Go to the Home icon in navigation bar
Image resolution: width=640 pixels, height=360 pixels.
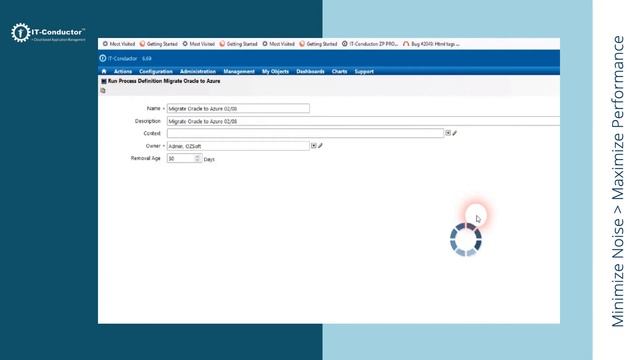[104, 71]
